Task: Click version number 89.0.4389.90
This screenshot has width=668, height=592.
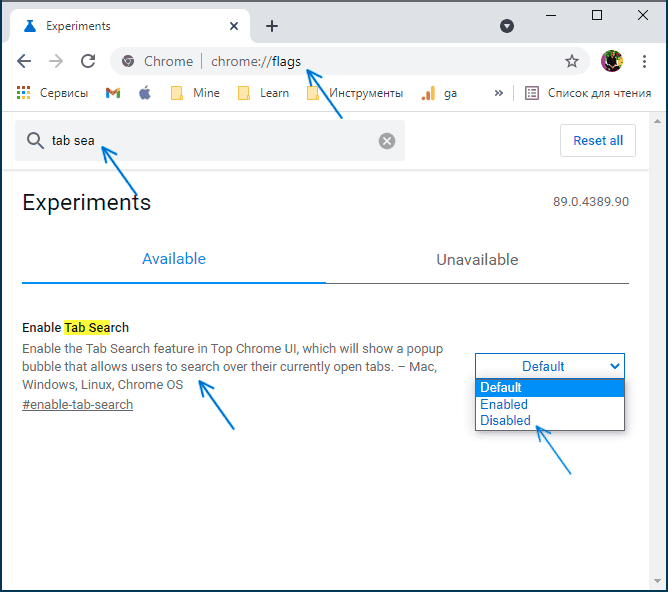Action: click(x=591, y=201)
